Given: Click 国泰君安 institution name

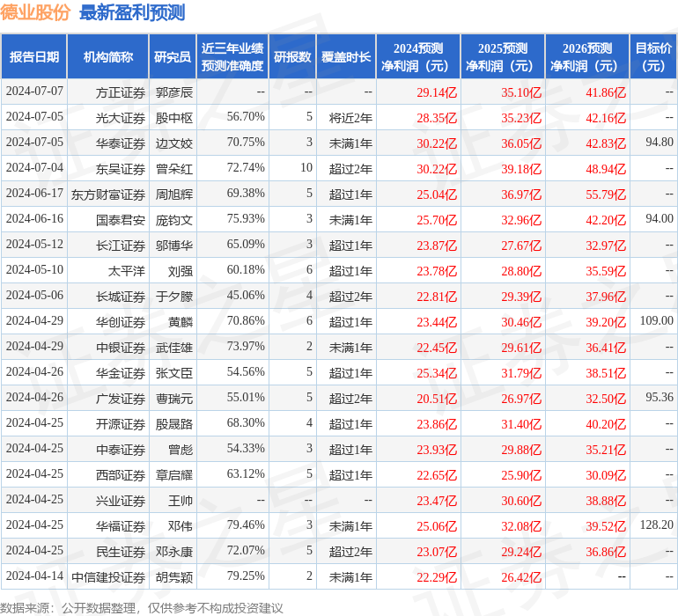Looking at the screenshot, I should pyautogui.click(x=121, y=220).
